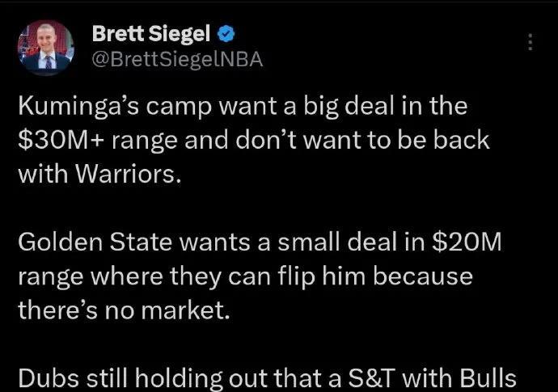Open the @BrettSiegelNBA handle link
Screen dimensions: 558x392
[x=177, y=59]
